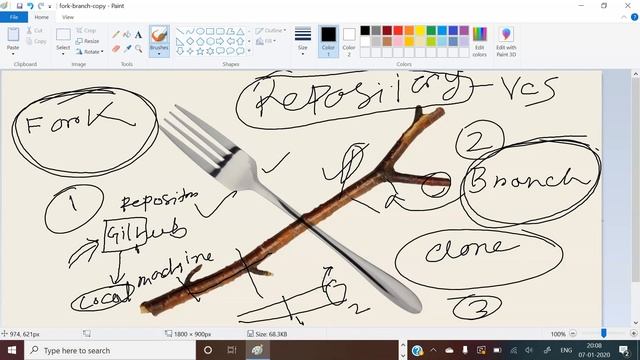The image size is (640, 360).
Task: Click the Redo arrow in title bar
Action: coord(40,6)
